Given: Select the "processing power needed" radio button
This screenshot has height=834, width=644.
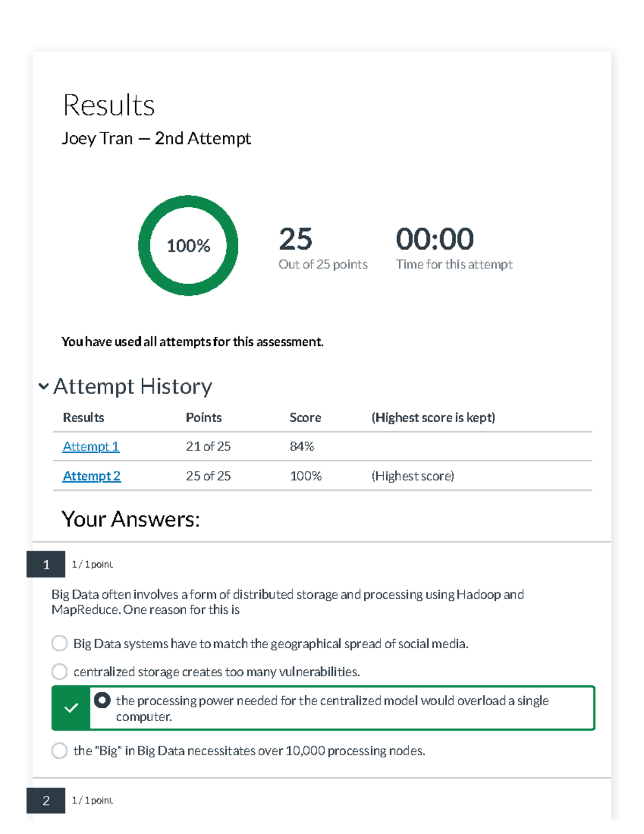Looking at the screenshot, I should tap(102, 700).
